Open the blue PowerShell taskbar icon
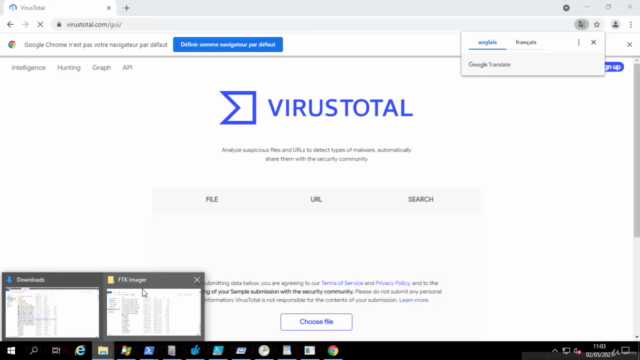 pyautogui.click(x=149, y=351)
